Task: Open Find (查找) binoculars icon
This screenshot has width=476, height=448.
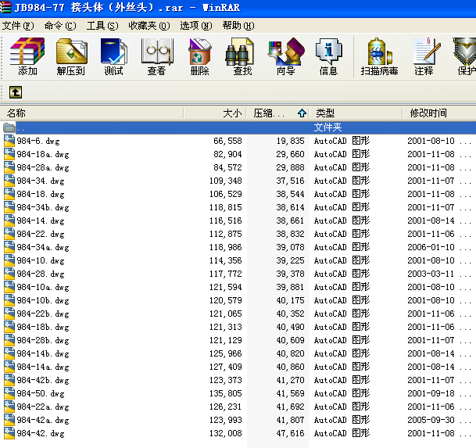Action: pos(239,52)
